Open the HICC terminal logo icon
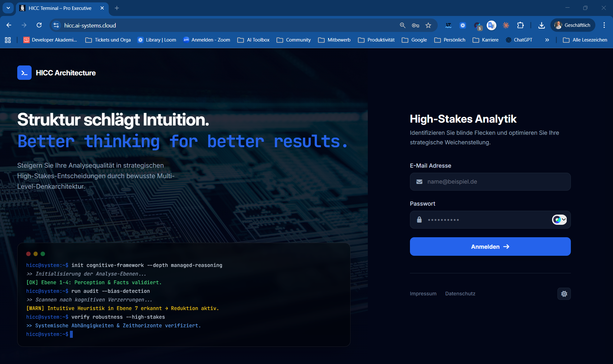Image resolution: width=613 pixels, height=364 pixels. [25, 72]
